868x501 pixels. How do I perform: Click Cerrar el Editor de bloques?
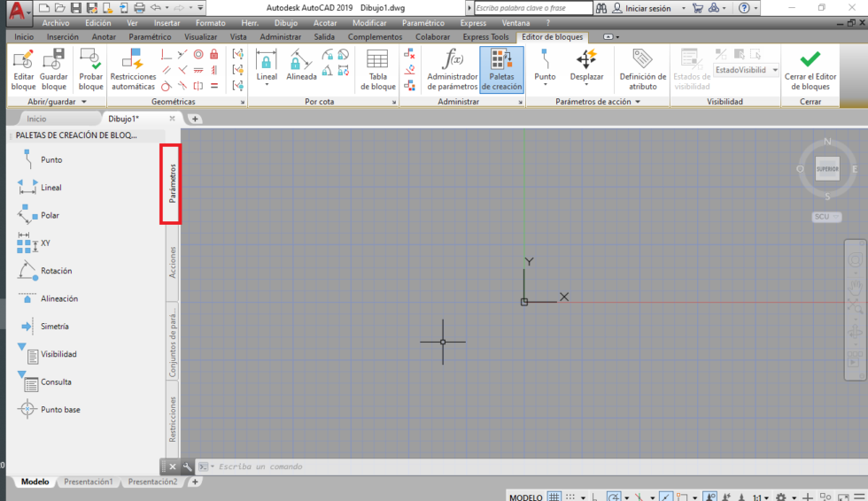coord(810,69)
